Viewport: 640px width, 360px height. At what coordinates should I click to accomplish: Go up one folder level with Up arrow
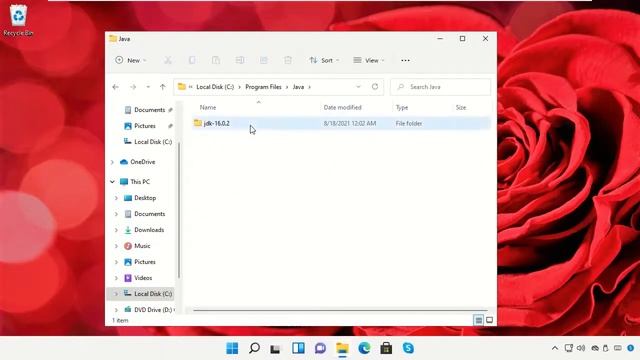point(163,87)
